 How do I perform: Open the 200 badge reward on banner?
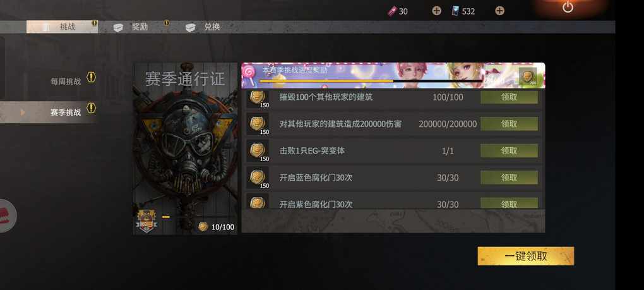(x=528, y=76)
